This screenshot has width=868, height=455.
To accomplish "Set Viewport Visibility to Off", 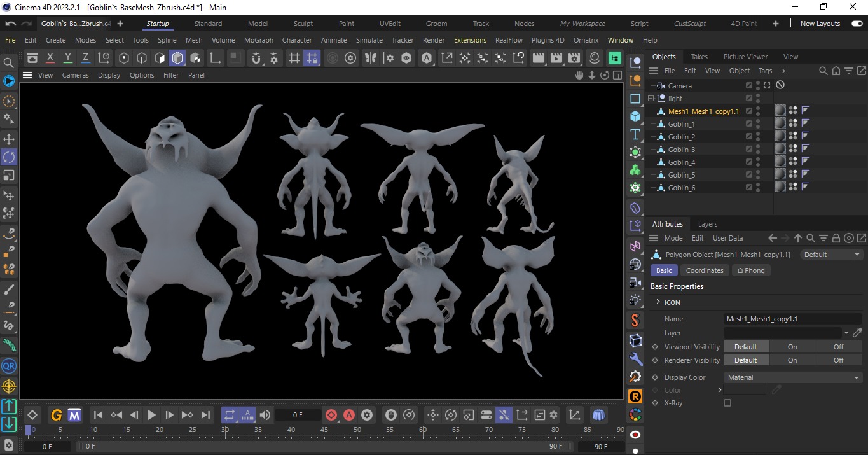I will pos(839,347).
